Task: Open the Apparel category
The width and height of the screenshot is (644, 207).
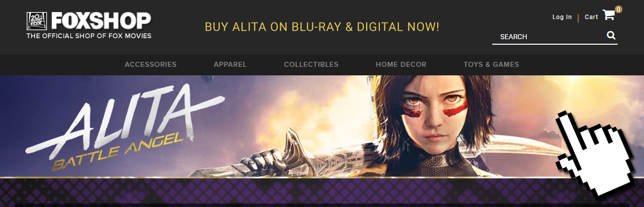Action: [x=230, y=64]
